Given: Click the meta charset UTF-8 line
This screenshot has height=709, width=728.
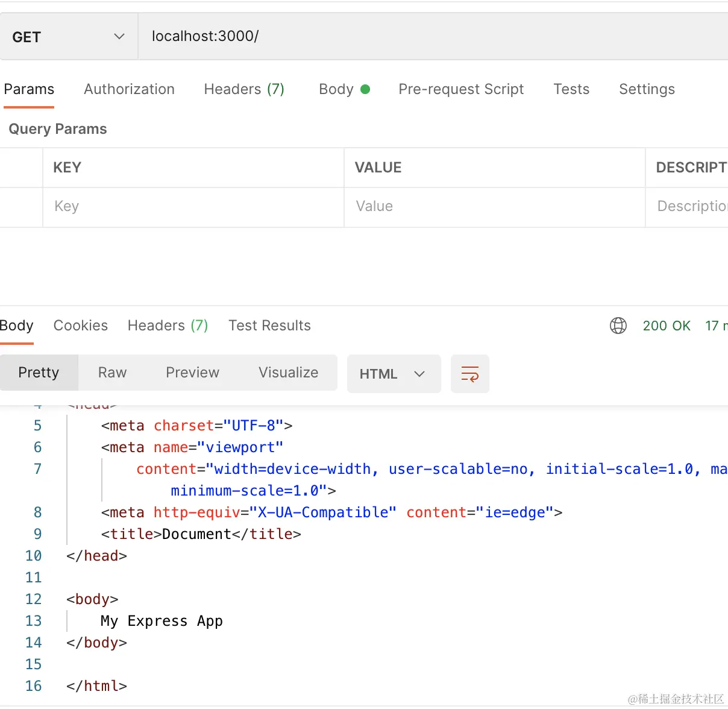Looking at the screenshot, I should click(x=196, y=426).
